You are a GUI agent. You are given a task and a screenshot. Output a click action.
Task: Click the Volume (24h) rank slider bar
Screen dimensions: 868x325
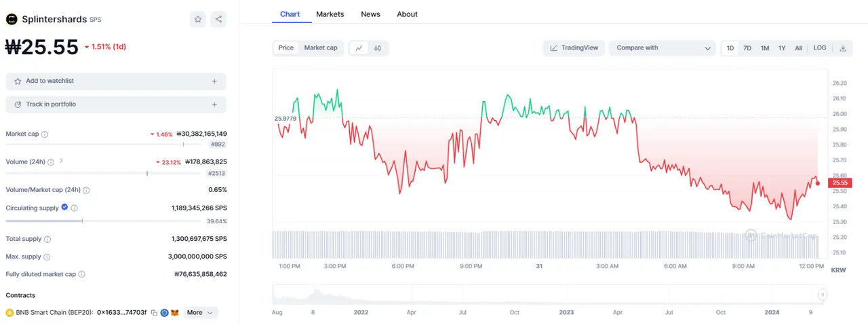(x=104, y=173)
